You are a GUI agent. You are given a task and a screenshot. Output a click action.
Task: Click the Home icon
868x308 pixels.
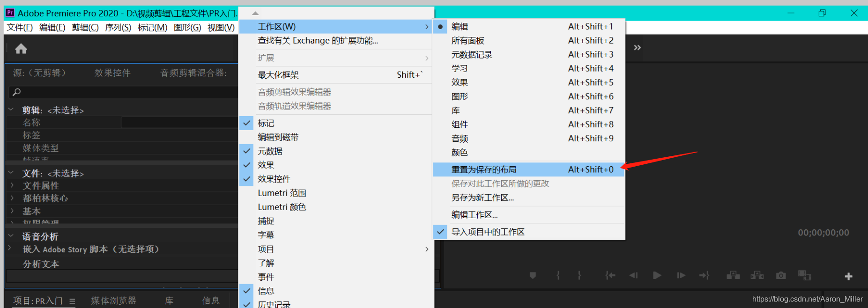[21, 49]
